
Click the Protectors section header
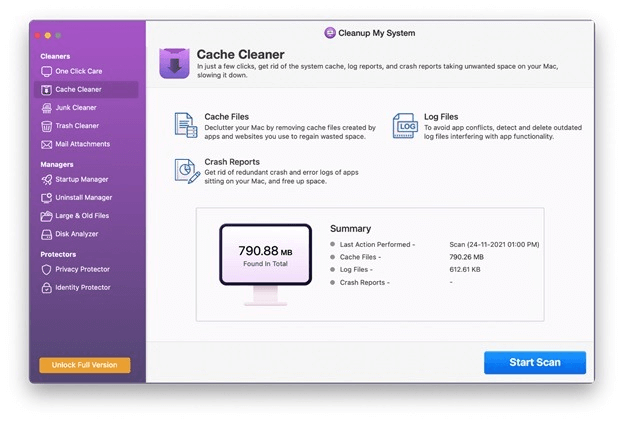point(58,254)
